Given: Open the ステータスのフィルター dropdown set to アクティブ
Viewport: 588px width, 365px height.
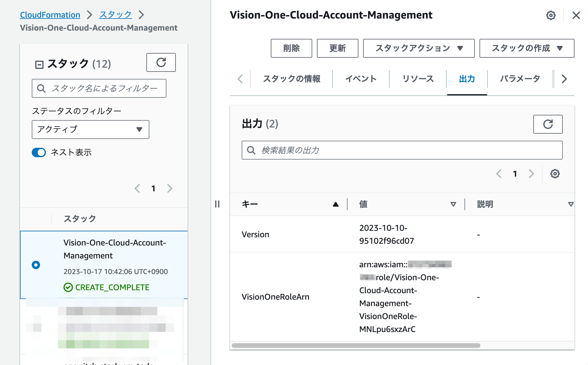Looking at the screenshot, I should tap(91, 130).
